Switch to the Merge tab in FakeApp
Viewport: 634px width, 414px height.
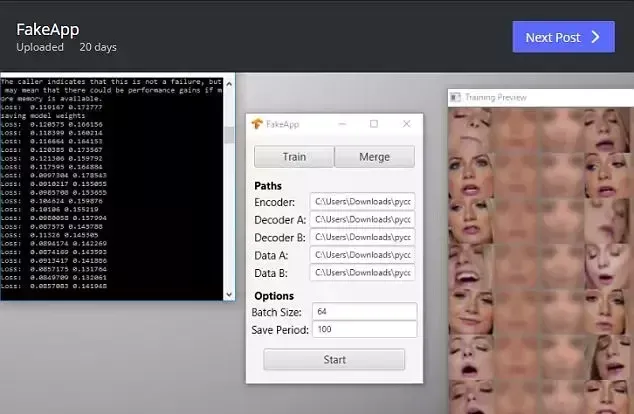(374, 156)
